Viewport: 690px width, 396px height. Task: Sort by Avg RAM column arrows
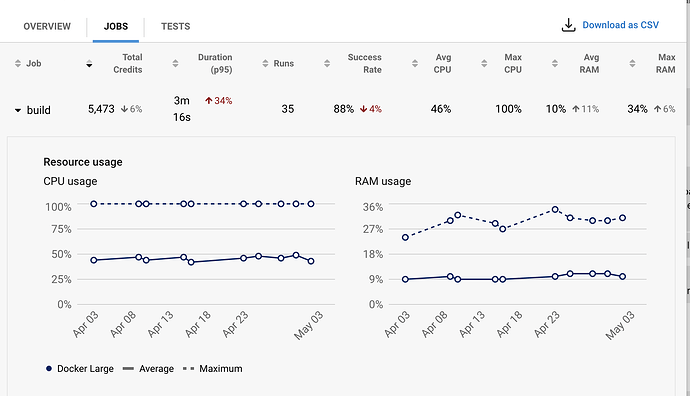point(554,63)
